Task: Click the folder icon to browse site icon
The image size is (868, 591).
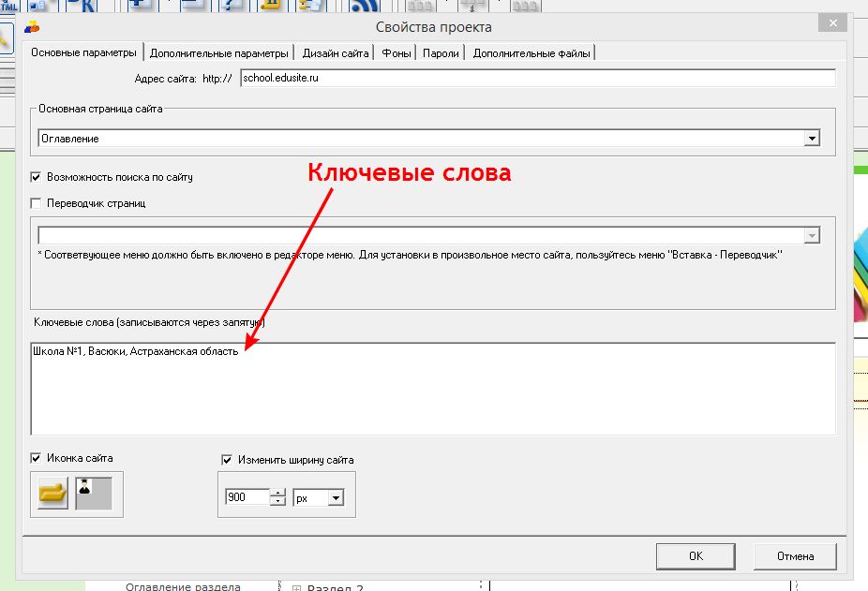Action: click(x=53, y=494)
